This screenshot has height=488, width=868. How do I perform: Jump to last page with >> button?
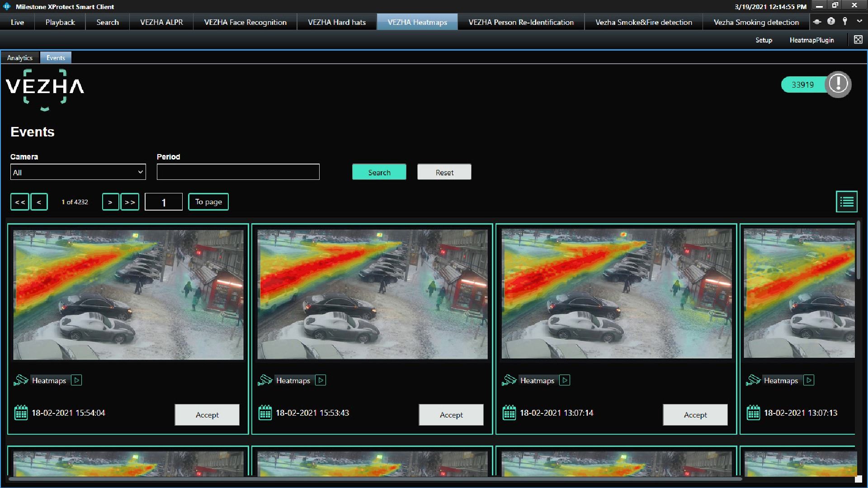(x=130, y=202)
